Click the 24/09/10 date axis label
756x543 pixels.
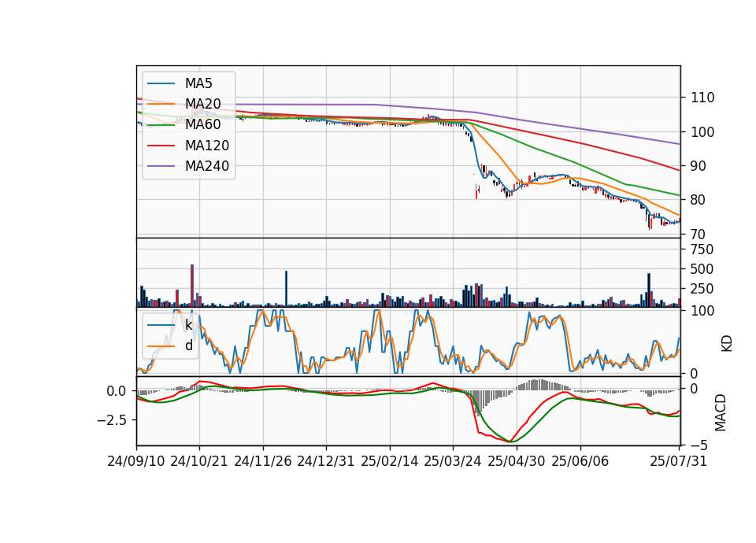136,461
